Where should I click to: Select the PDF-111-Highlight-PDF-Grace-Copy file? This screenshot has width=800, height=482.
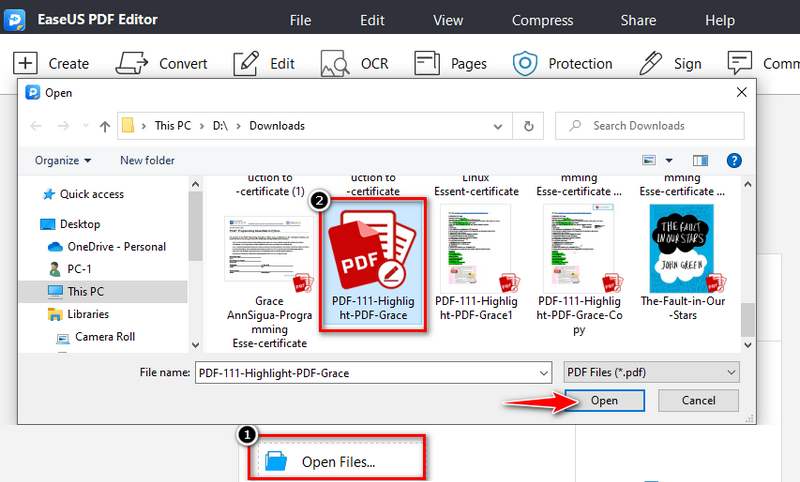click(x=579, y=270)
